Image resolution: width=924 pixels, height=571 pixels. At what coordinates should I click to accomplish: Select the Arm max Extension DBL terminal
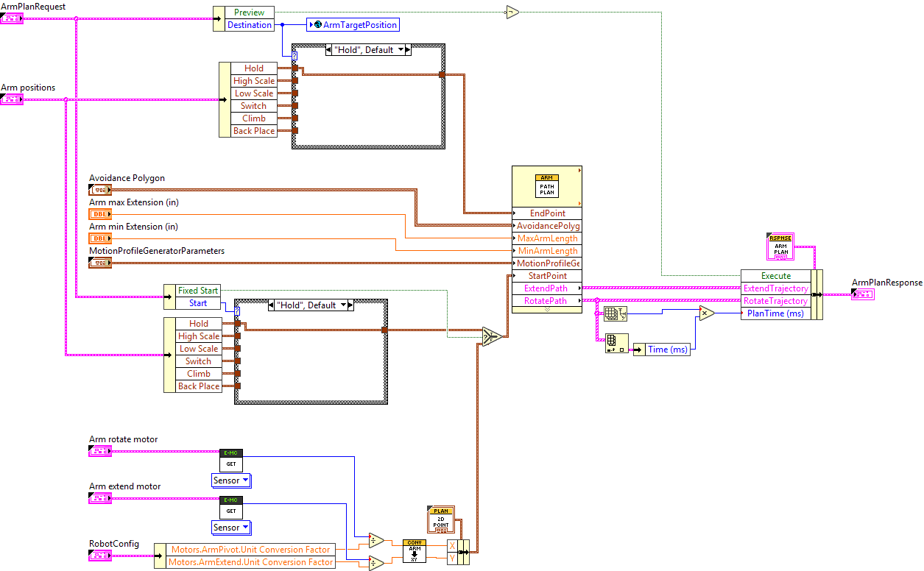point(99,214)
